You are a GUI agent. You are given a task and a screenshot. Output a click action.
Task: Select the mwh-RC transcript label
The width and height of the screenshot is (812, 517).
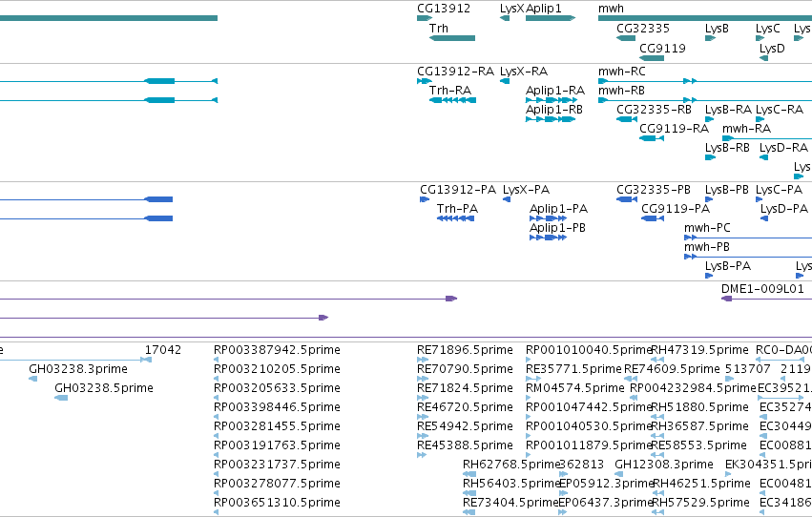pyautogui.click(x=621, y=72)
